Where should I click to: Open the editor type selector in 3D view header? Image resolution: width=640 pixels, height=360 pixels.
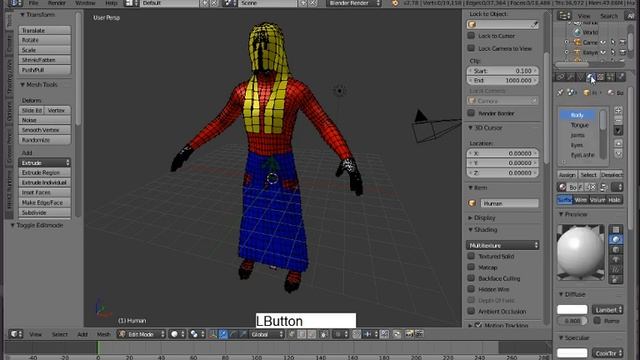[x=16, y=334]
